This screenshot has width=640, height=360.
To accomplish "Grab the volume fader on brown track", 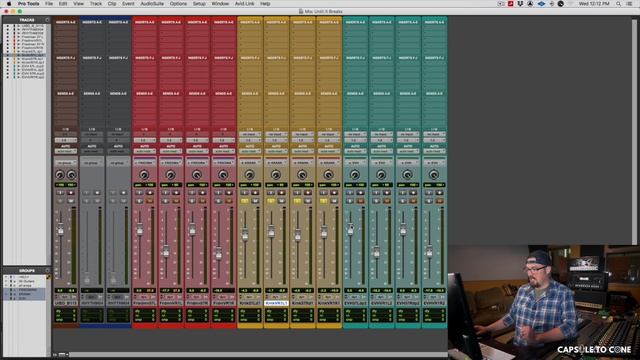I will click(60, 229).
